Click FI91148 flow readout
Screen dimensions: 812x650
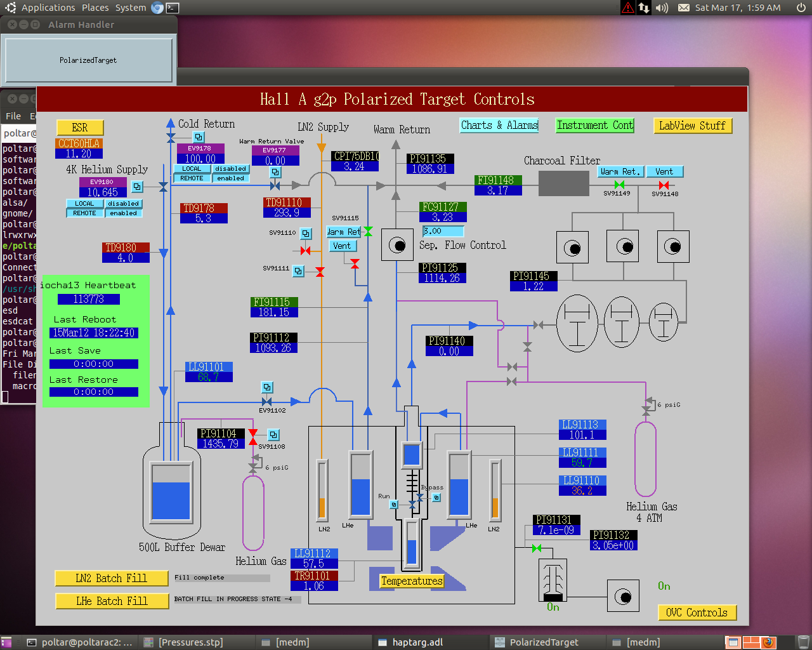[498, 185]
